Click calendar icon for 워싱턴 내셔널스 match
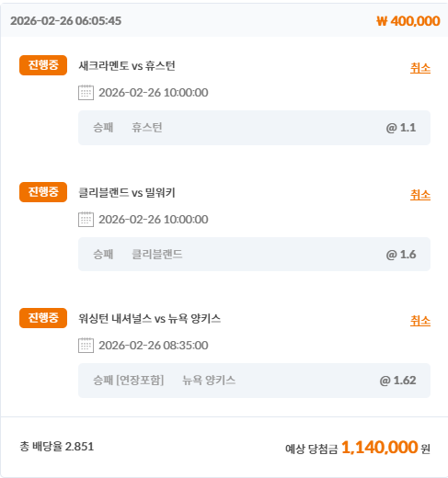 click(86, 346)
